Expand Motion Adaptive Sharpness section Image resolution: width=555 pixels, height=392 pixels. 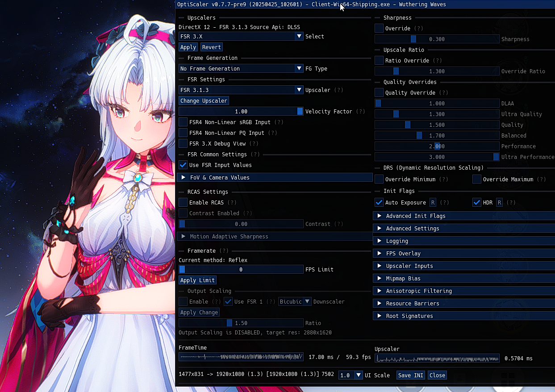[x=275, y=236]
